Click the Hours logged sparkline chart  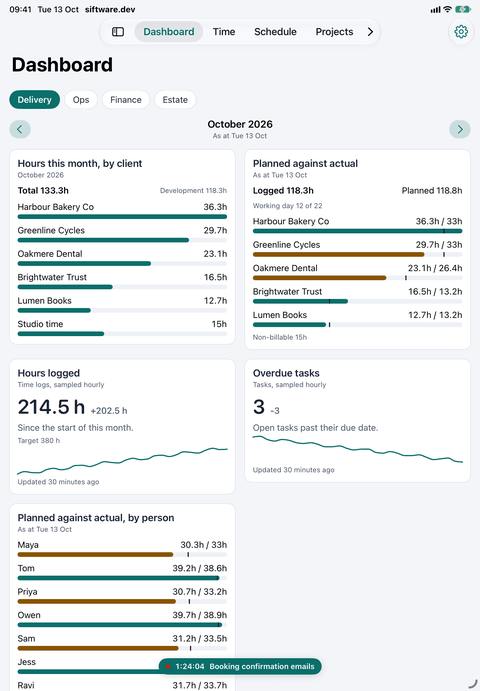pyautogui.click(x=122, y=461)
